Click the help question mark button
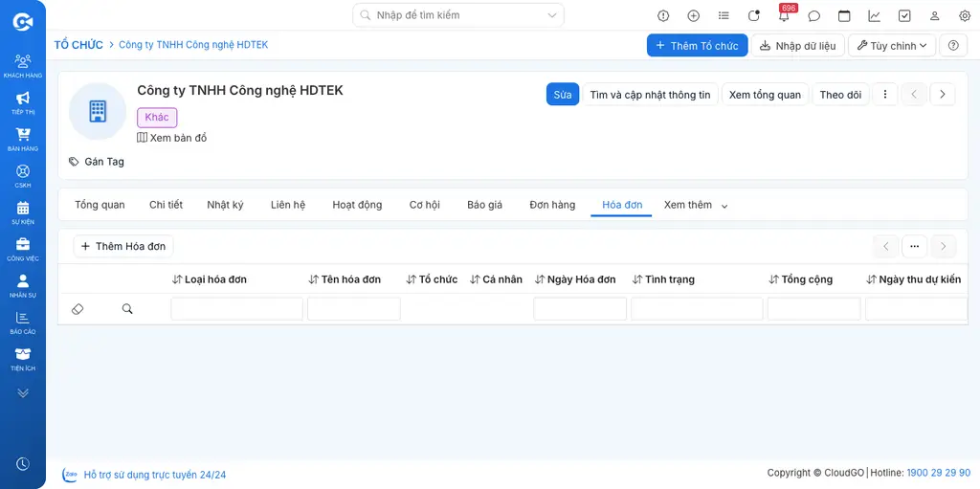Viewport: 980px width, 489px height. (x=953, y=45)
